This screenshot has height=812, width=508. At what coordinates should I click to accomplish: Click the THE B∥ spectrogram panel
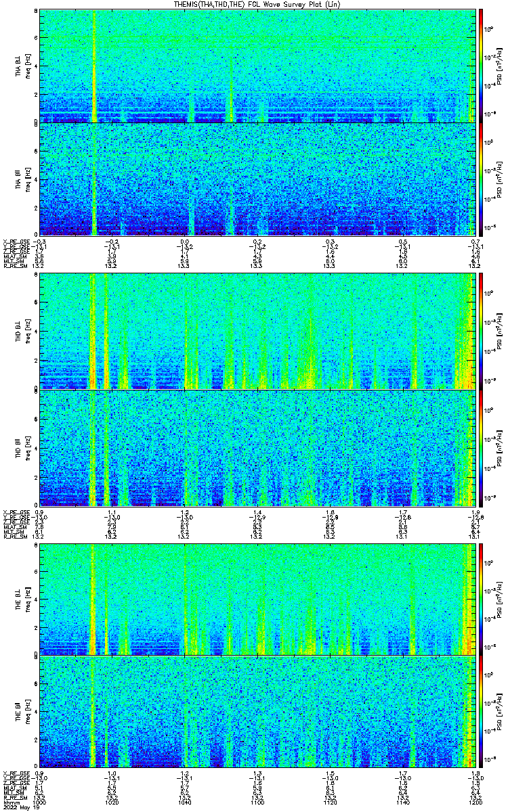coord(258,712)
